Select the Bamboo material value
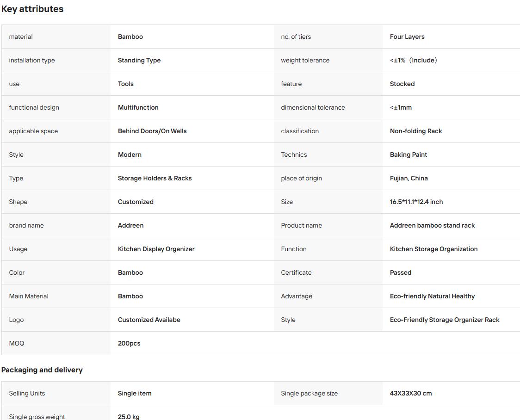520x420 pixels. 130,37
